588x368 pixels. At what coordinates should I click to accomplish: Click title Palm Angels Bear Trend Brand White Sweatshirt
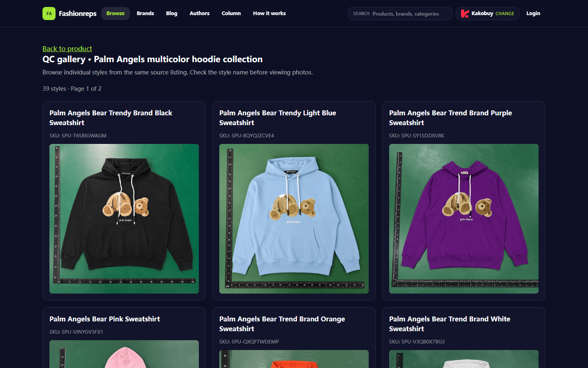click(x=450, y=324)
